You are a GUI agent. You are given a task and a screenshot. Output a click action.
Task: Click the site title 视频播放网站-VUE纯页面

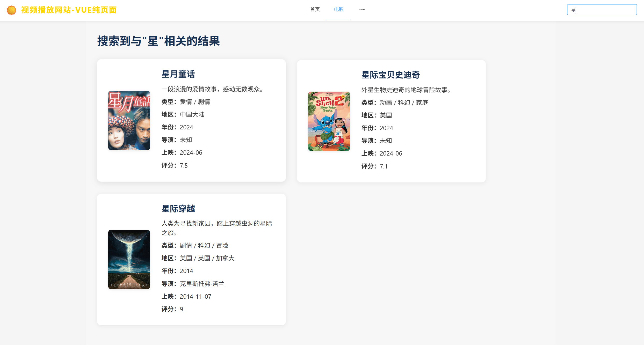coord(69,10)
